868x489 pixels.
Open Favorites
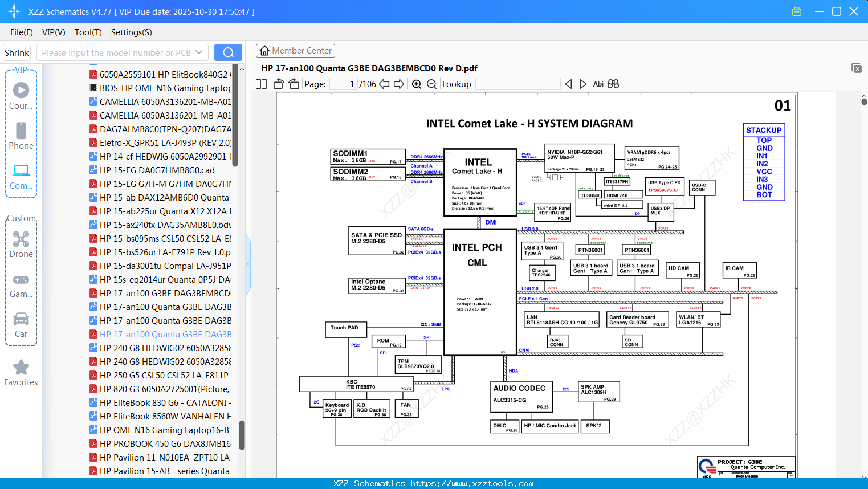[x=21, y=373]
